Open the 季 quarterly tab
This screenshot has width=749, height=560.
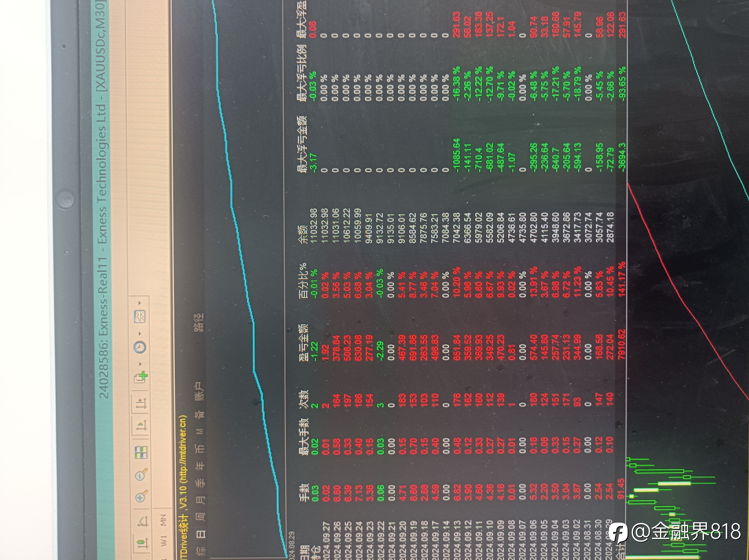[201, 483]
